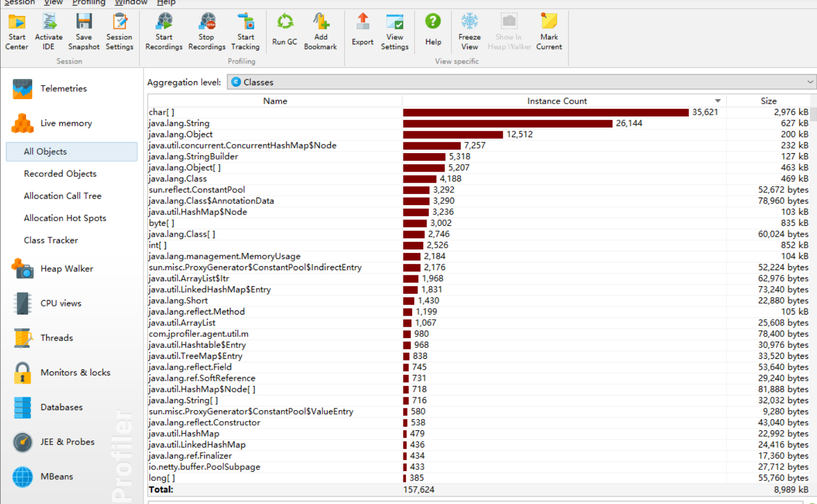Select the java.lang.ref.Finalizer row
The image size is (817, 504).
pyautogui.click(x=479, y=456)
